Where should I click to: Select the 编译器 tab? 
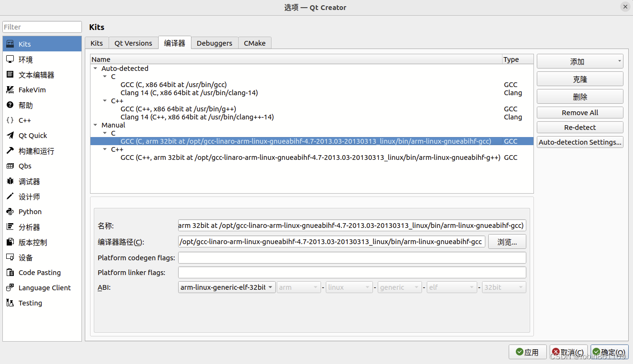pos(175,42)
